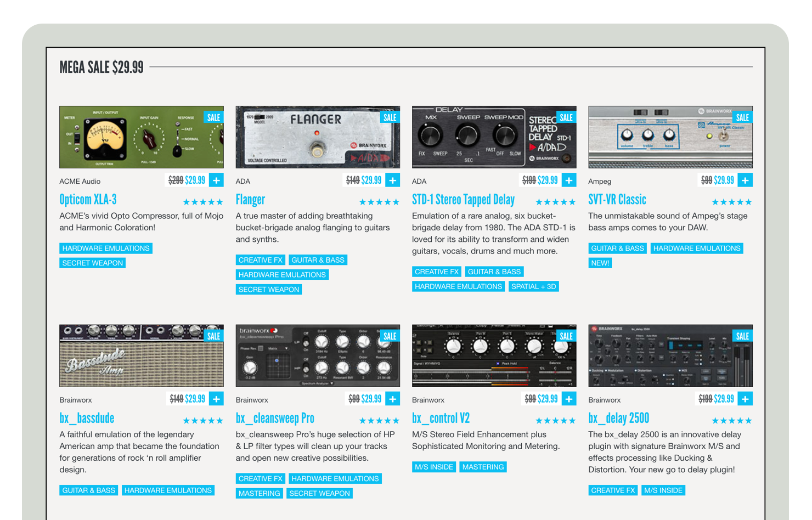The height and width of the screenshot is (520, 812).
Task: Add bx_delay 2500 to cart with plus icon
Action: (x=745, y=399)
